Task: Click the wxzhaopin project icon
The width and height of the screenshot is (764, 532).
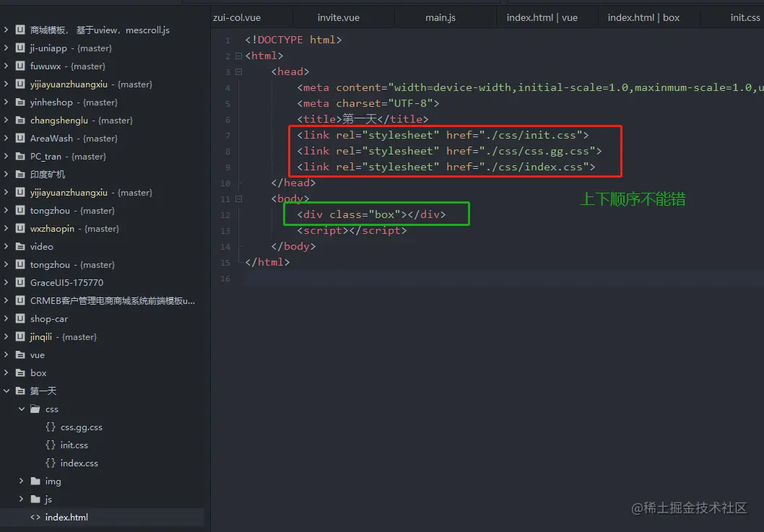Action: point(20,229)
